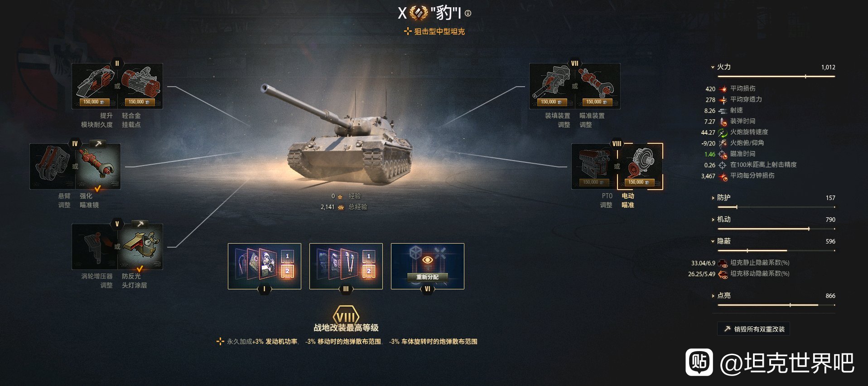This screenshot has height=386, width=868.
Task: Select the PTO调整 engine modification
Action: (594, 166)
